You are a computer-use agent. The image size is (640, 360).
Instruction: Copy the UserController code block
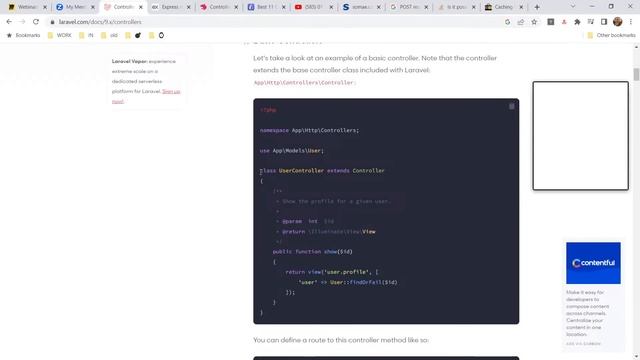[511, 107]
